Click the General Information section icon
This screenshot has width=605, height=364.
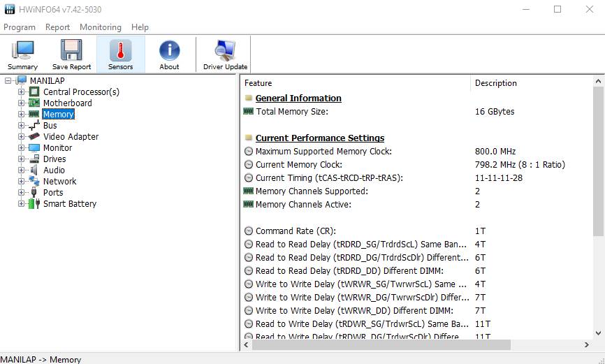(249, 98)
